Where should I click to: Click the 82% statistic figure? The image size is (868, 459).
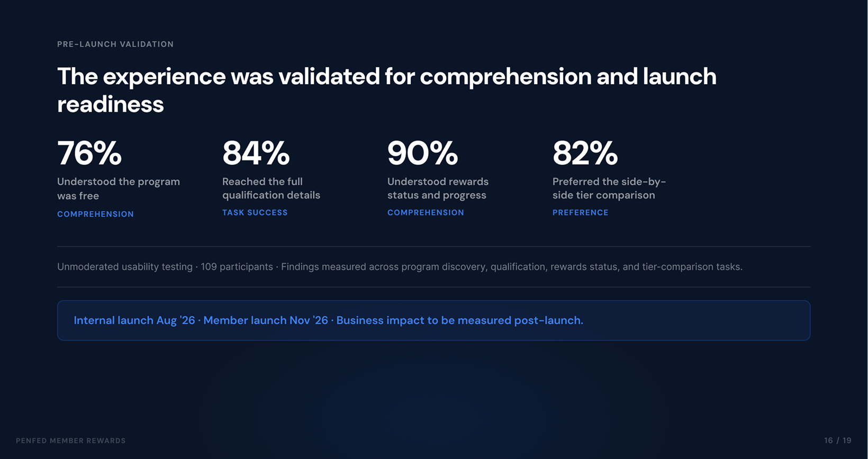click(x=585, y=153)
